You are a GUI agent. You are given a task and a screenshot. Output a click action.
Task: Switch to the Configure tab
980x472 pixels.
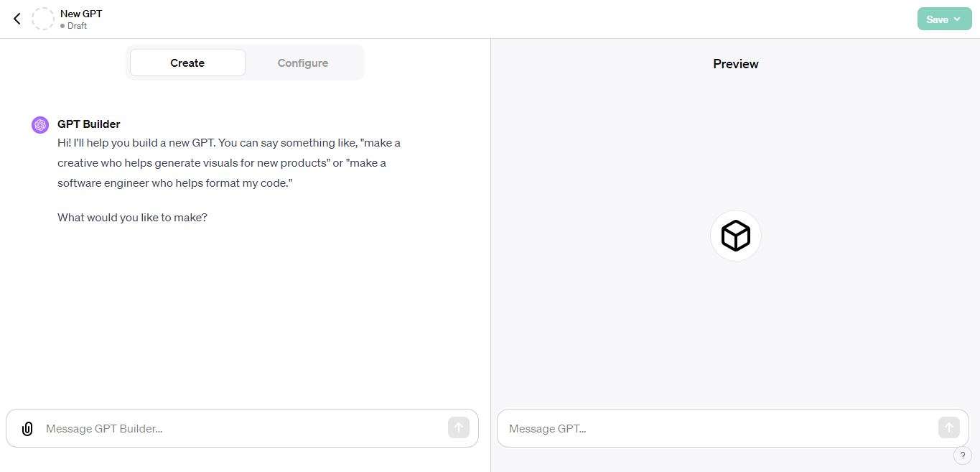302,63
